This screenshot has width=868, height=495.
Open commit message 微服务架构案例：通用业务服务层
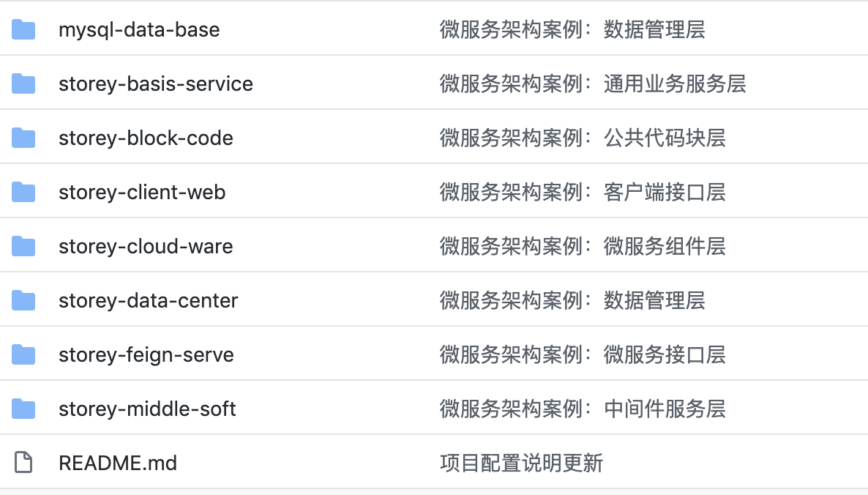593,84
